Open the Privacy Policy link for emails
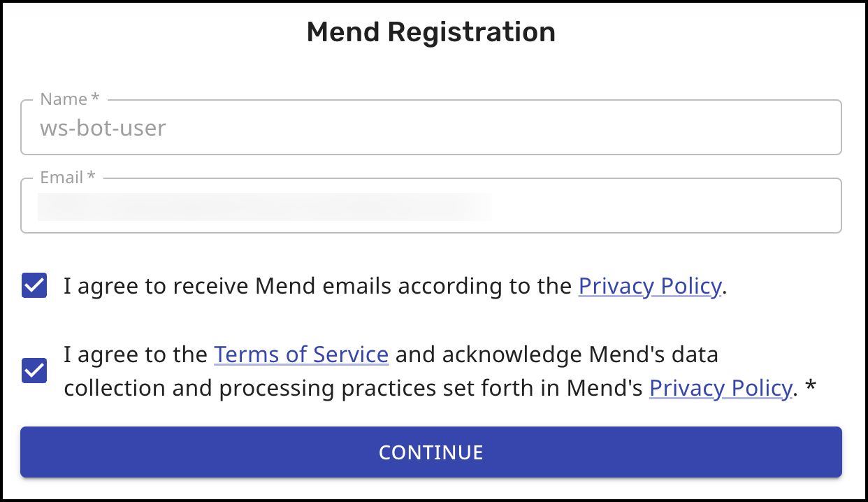Viewport: 868px width, 502px height. tap(650, 286)
